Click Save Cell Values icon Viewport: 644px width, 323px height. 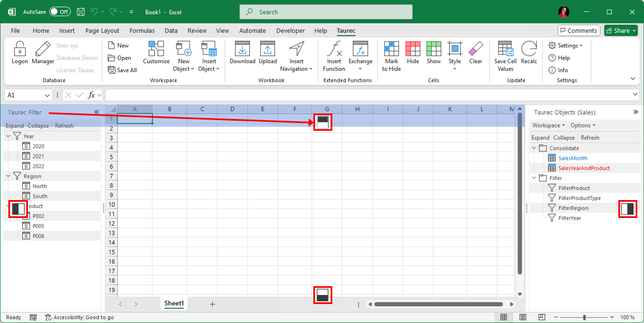point(505,49)
